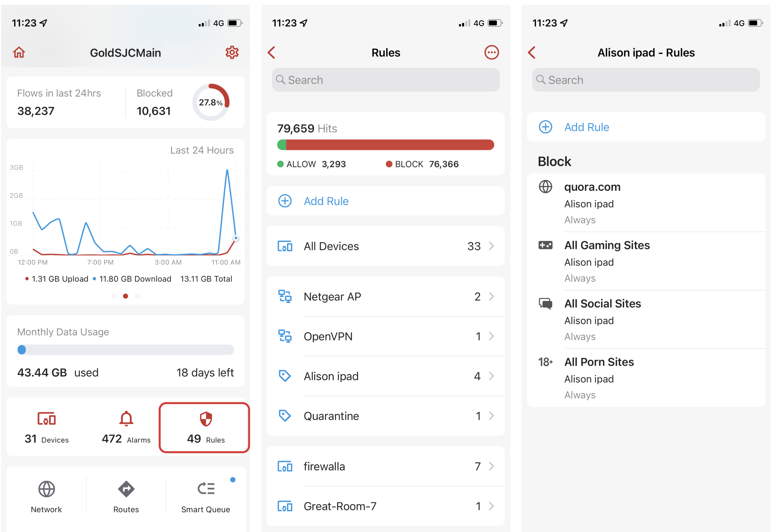This screenshot has width=773, height=532.
Task: Go back from the Rules screen
Action: pyautogui.click(x=272, y=52)
